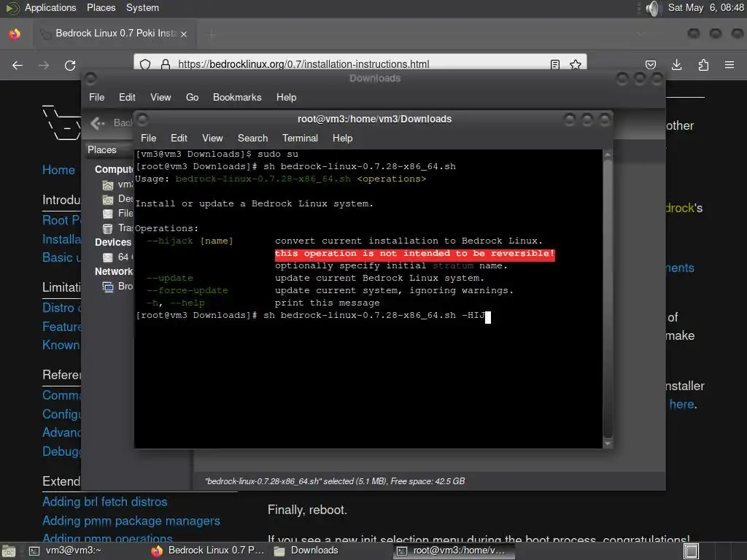747x560 pixels.
Task: Open terminal Help menu
Action: coord(342,138)
